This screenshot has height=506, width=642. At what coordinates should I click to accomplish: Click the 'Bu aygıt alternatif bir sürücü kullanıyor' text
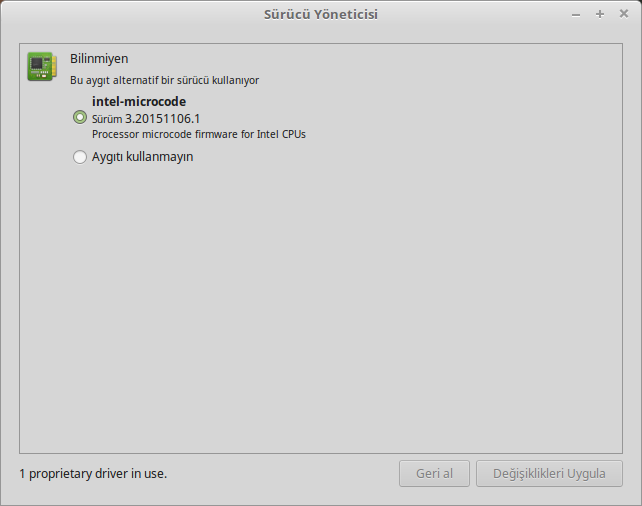click(165, 80)
